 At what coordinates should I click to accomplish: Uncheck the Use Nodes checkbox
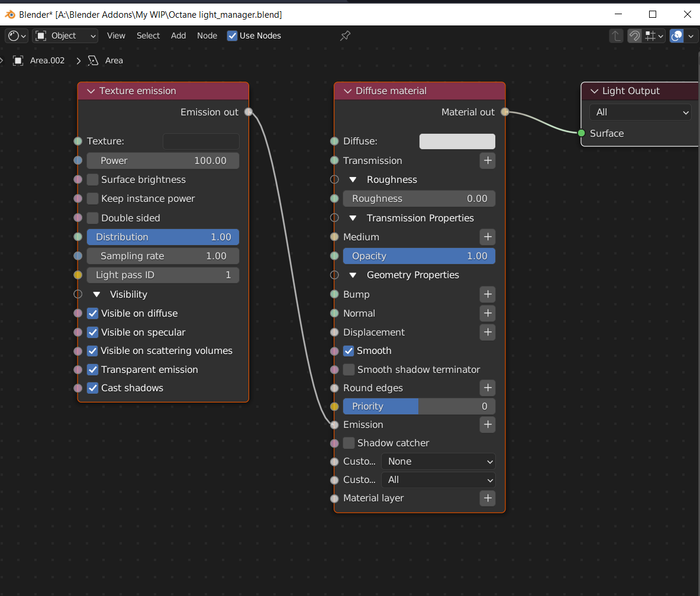[x=233, y=36]
